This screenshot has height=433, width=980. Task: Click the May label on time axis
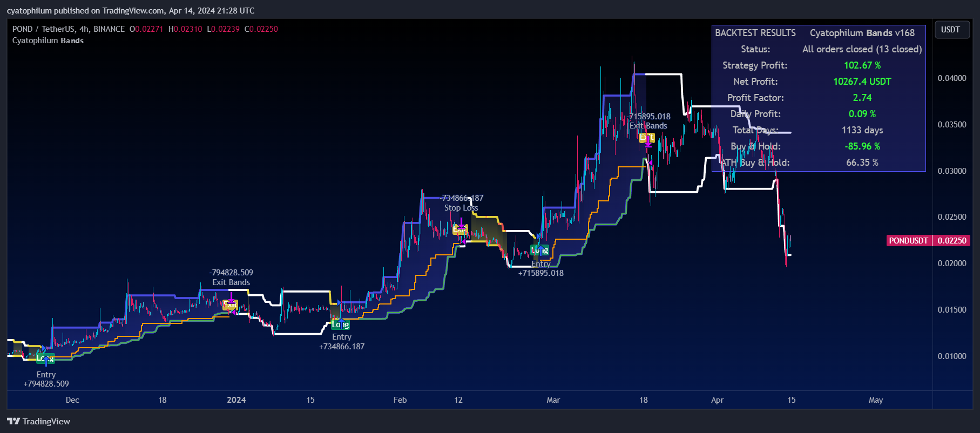(876, 400)
